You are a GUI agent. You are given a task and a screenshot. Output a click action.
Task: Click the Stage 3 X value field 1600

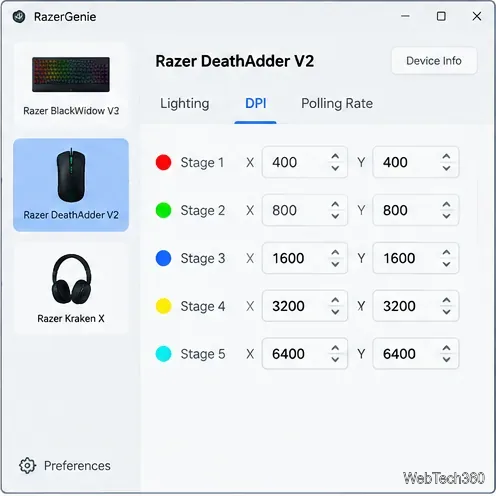pyautogui.click(x=305, y=258)
